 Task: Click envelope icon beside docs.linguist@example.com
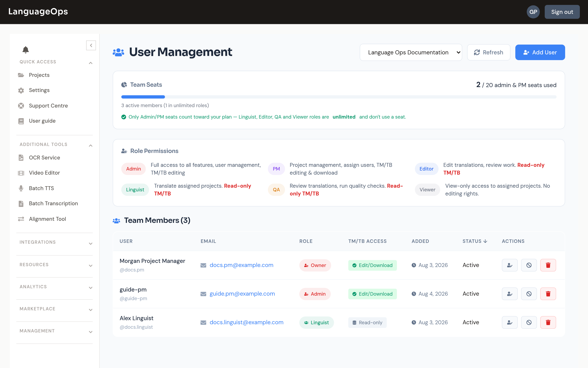point(203,322)
